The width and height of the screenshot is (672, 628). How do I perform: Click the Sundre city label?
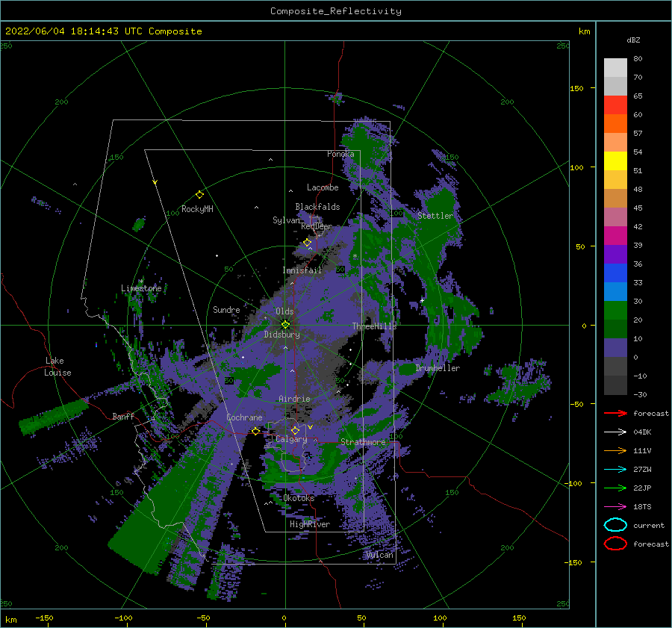click(x=226, y=310)
